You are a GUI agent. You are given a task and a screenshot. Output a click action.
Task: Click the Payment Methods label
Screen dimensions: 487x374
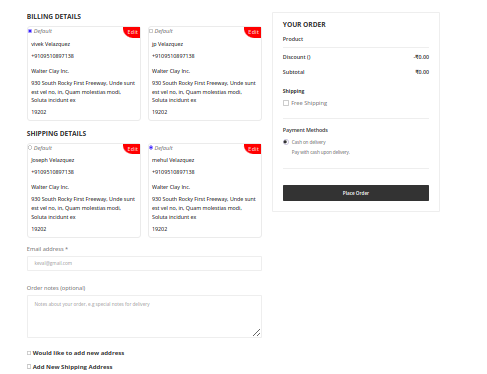[x=305, y=130]
